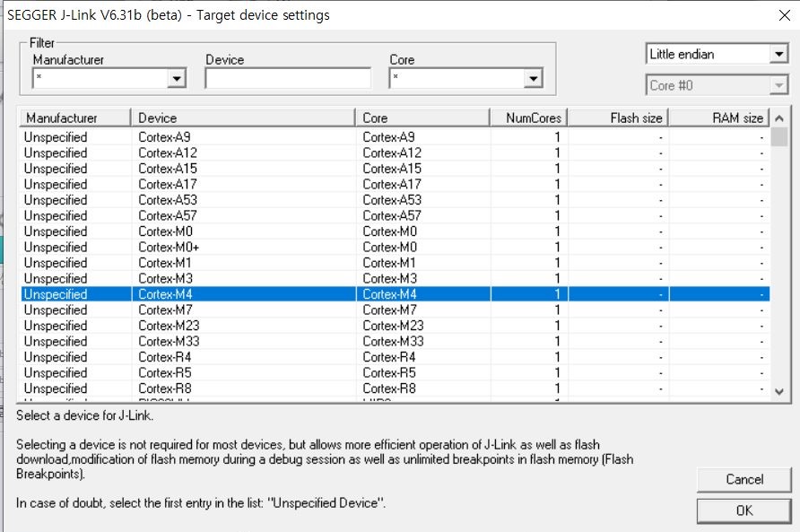800x532 pixels.
Task: Select the Cortex-M0 device entry
Action: (x=396, y=231)
